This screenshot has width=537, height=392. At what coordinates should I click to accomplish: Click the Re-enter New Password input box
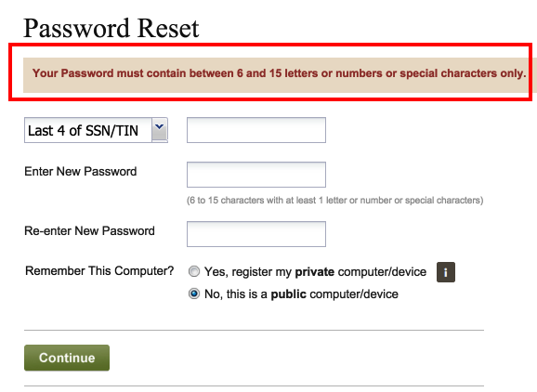256,234
